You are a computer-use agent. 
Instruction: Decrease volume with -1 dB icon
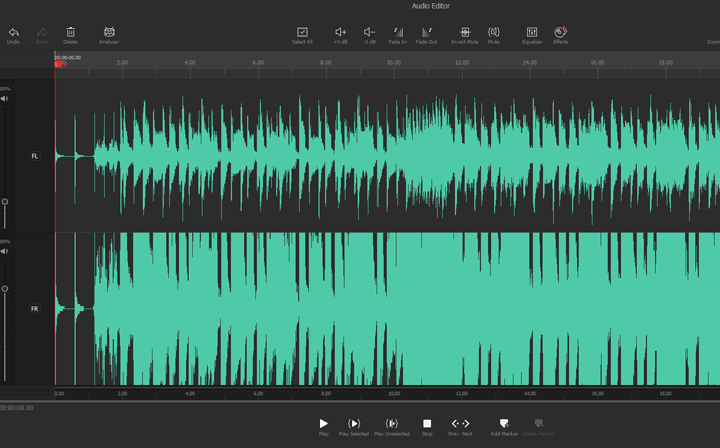pos(369,33)
